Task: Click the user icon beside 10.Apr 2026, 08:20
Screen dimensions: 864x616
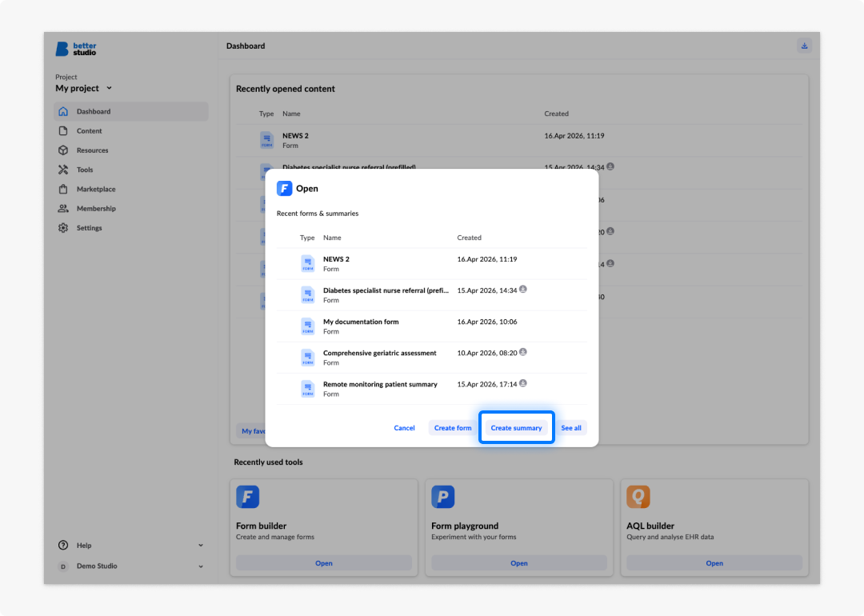Action: click(x=523, y=352)
